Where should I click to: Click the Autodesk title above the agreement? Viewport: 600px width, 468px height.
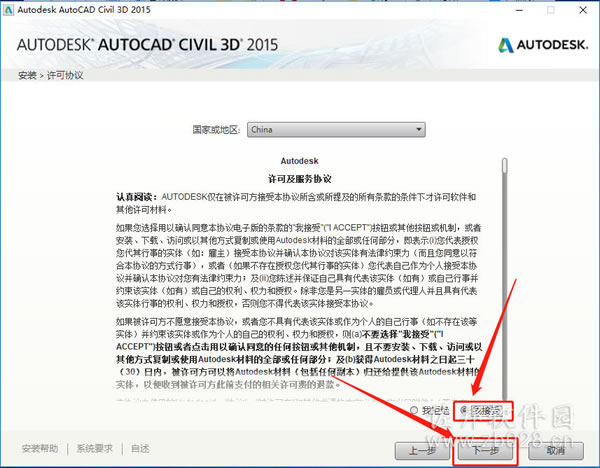(x=300, y=161)
